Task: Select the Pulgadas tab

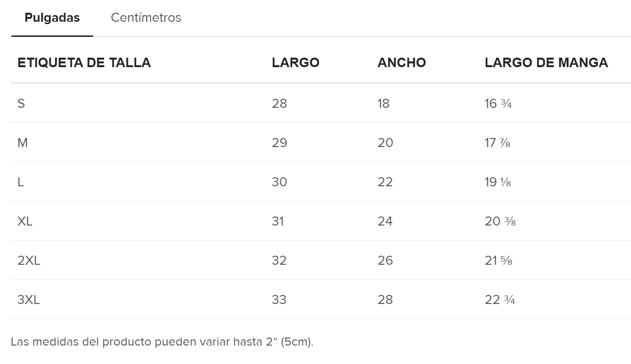Action: pos(52,18)
